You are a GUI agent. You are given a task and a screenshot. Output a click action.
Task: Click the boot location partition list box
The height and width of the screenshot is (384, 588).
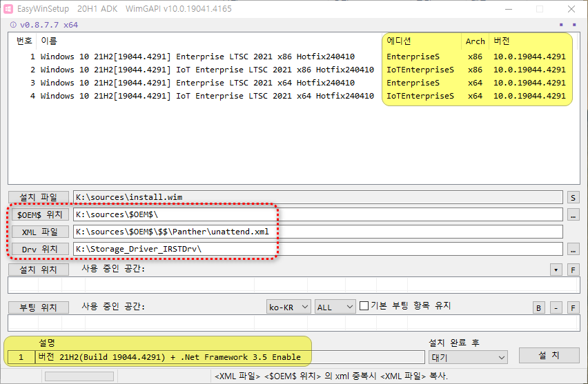coord(293,323)
